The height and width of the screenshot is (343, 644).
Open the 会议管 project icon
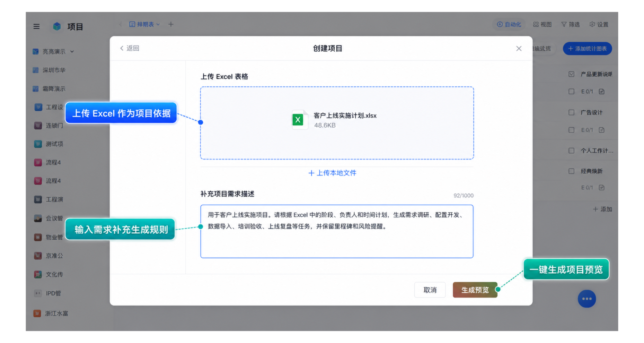[x=38, y=218]
